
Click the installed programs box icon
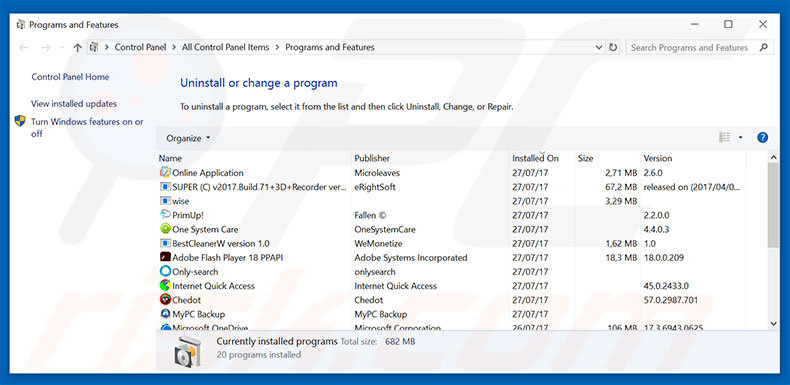pos(187,351)
